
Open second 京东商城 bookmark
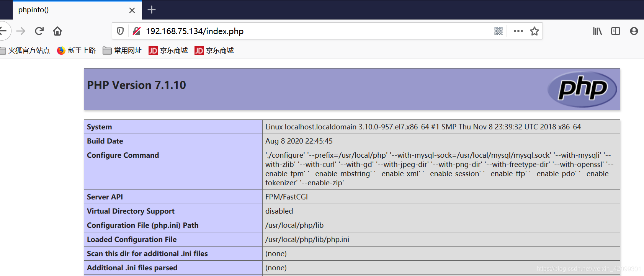214,51
